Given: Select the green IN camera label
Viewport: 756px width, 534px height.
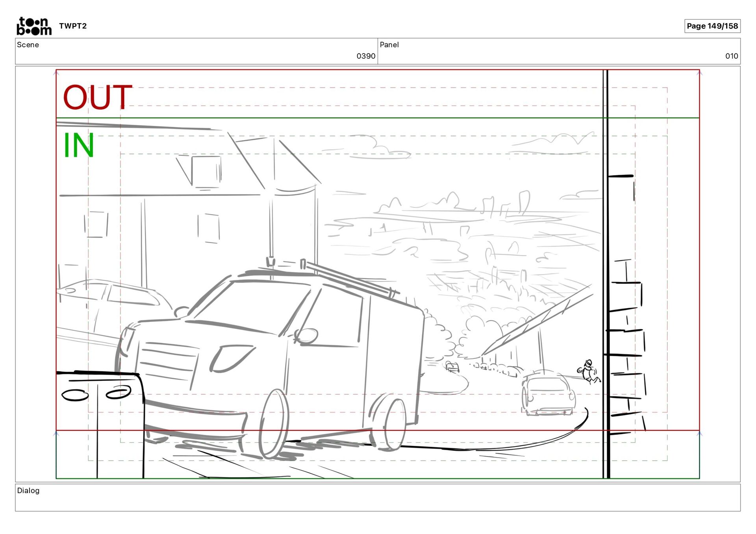Looking at the screenshot, I should [x=79, y=146].
